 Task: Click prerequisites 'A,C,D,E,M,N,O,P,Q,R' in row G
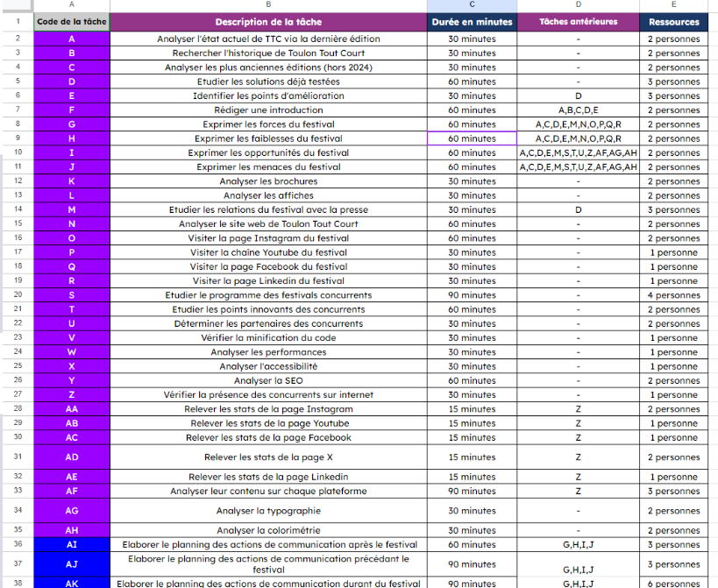pos(579,124)
